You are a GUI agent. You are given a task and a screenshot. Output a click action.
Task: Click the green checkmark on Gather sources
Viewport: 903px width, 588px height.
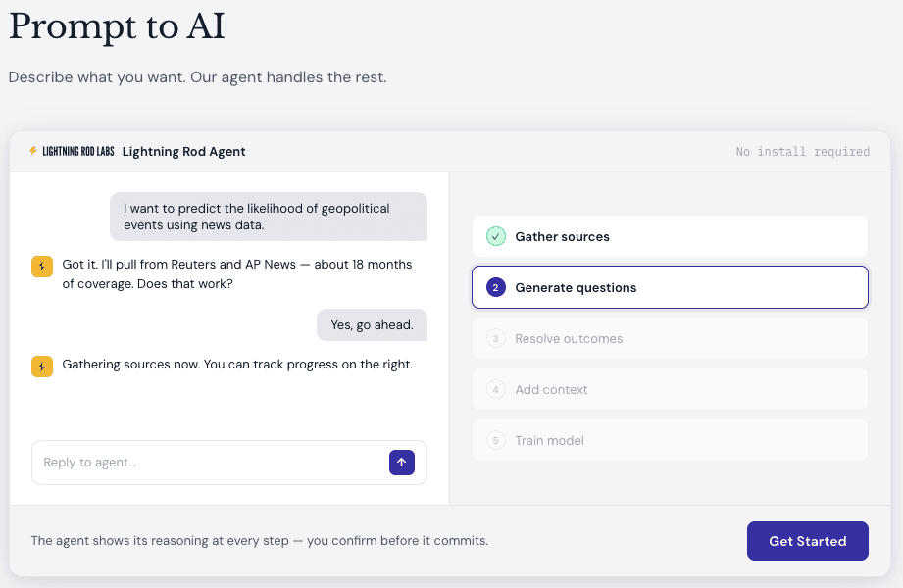pyautogui.click(x=496, y=237)
